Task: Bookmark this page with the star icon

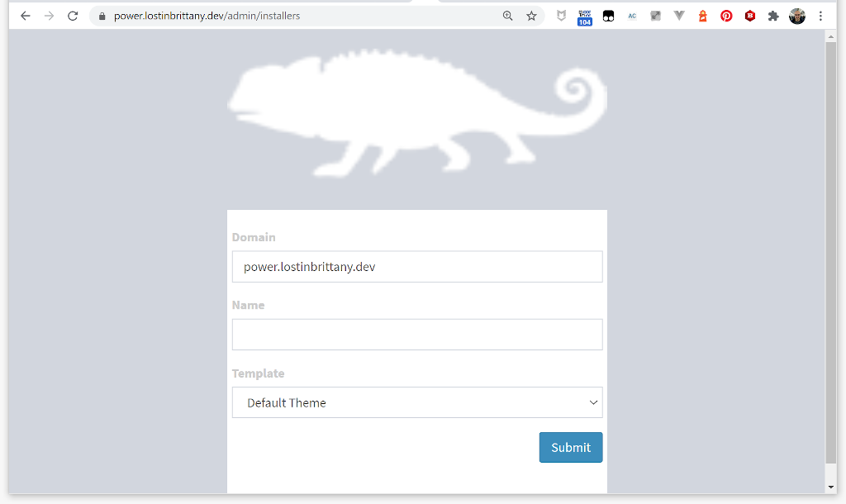Action: pyautogui.click(x=531, y=16)
